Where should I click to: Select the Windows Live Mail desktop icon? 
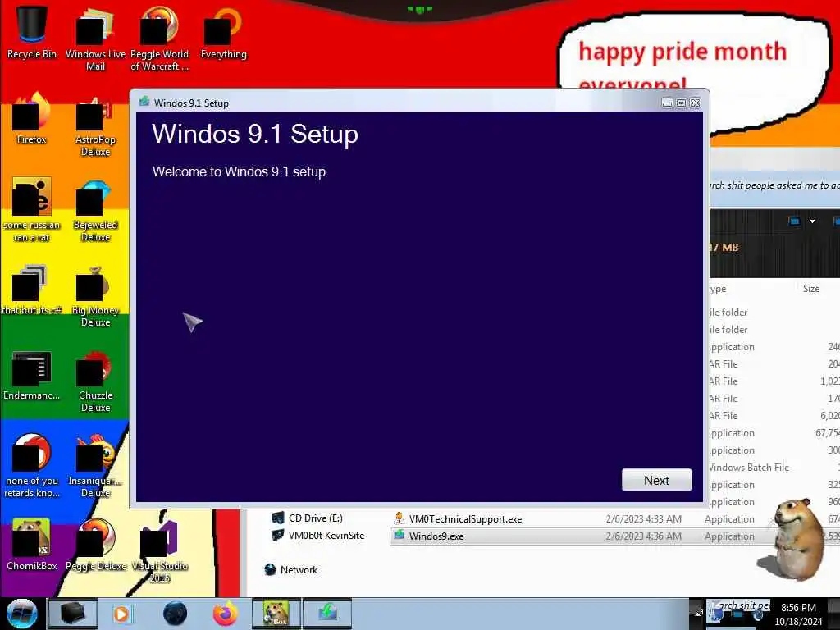pos(95,39)
